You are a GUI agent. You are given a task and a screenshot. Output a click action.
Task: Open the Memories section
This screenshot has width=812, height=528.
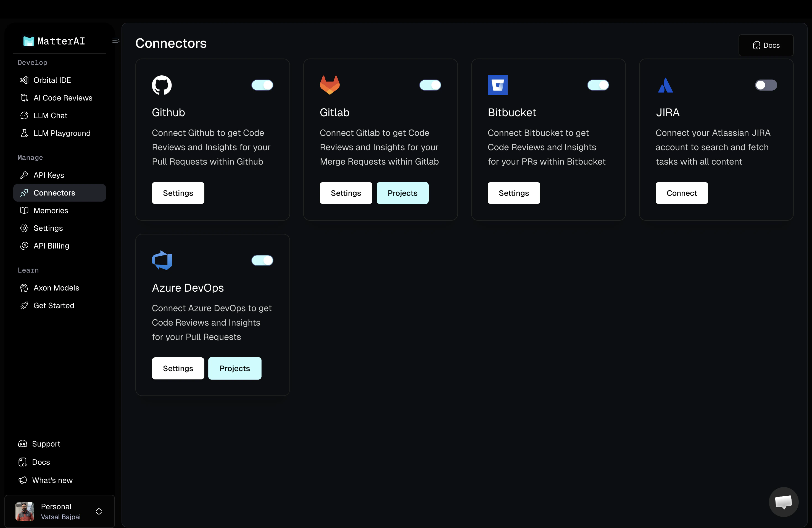(x=51, y=210)
